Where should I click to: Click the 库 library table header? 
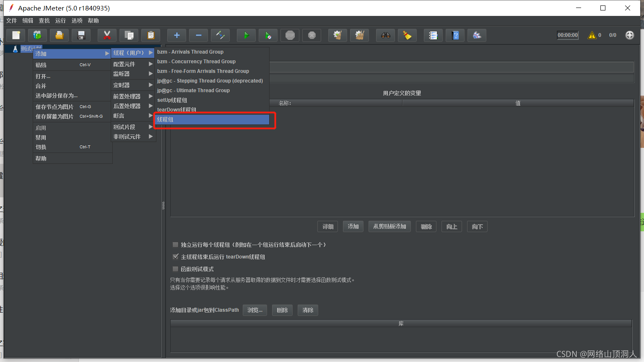point(401,323)
